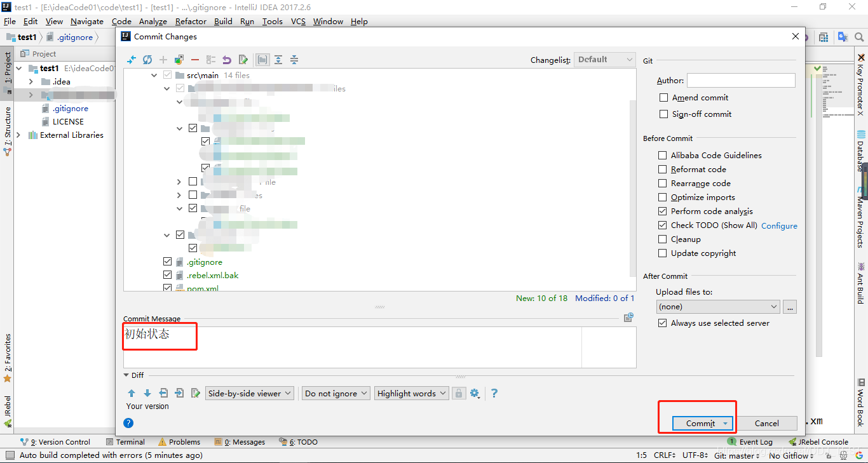
Task: Check Alibaba Code Guidelines option
Action: click(663, 155)
